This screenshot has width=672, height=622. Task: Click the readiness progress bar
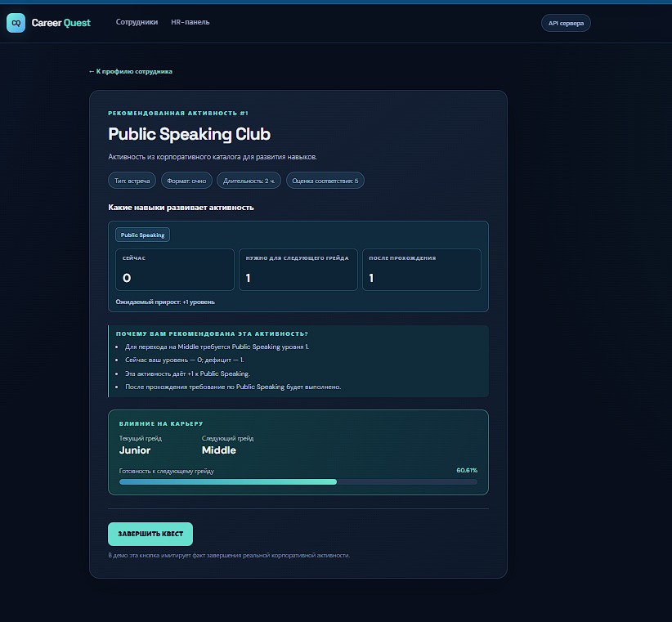coord(298,482)
